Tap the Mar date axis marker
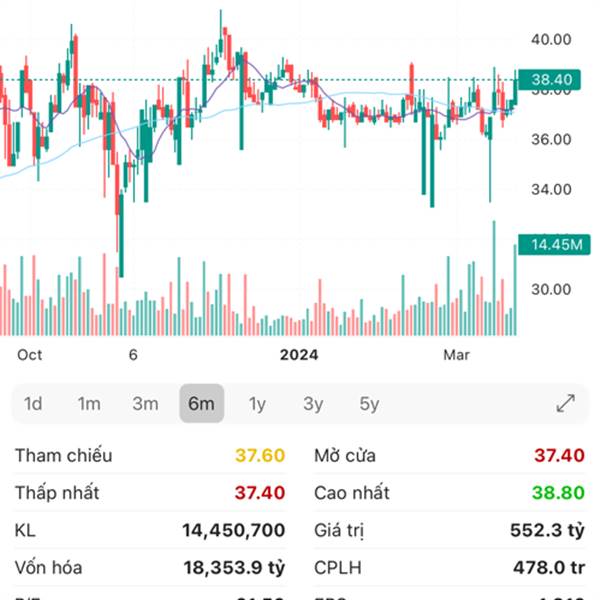 (x=456, y=354)
